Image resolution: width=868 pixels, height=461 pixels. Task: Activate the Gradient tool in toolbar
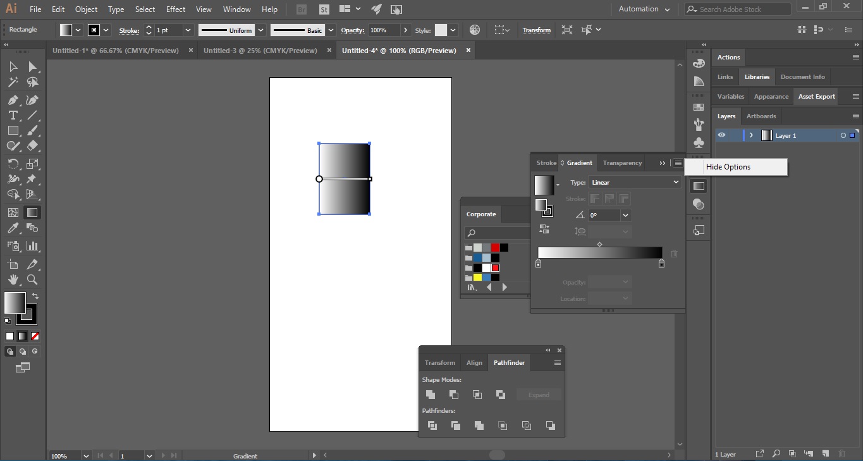(32, 213)
